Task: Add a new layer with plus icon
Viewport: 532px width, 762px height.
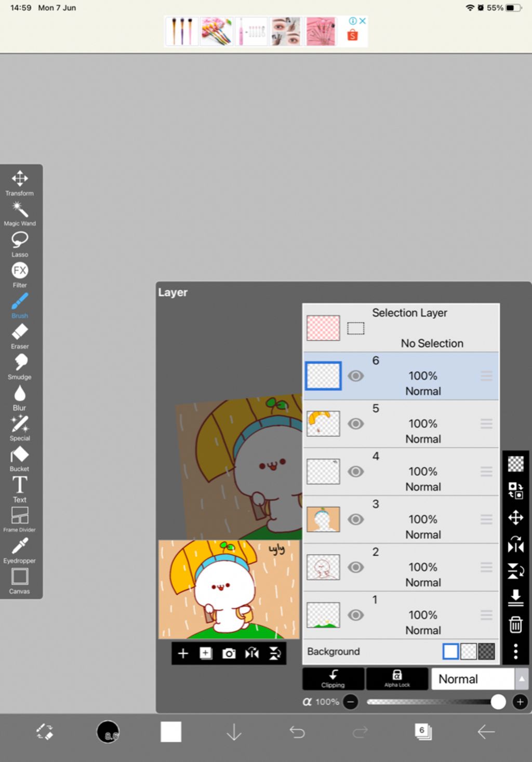Action: (x=183, y=653)
